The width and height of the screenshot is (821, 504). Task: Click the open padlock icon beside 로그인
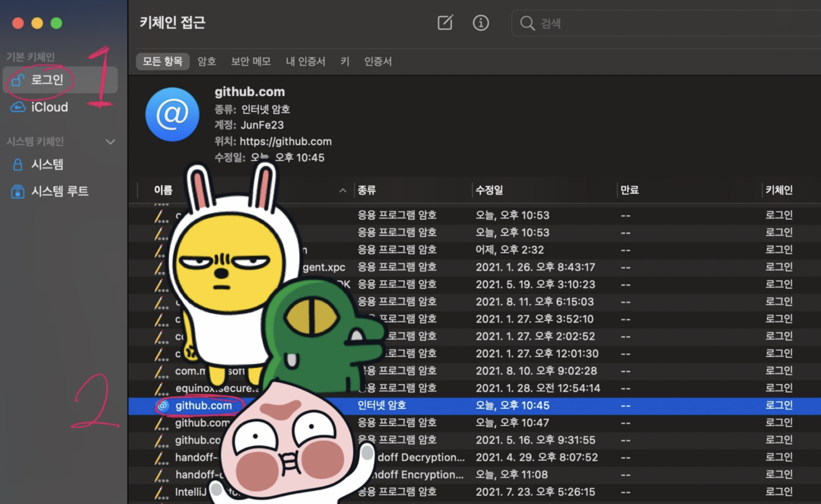point(18,80)
